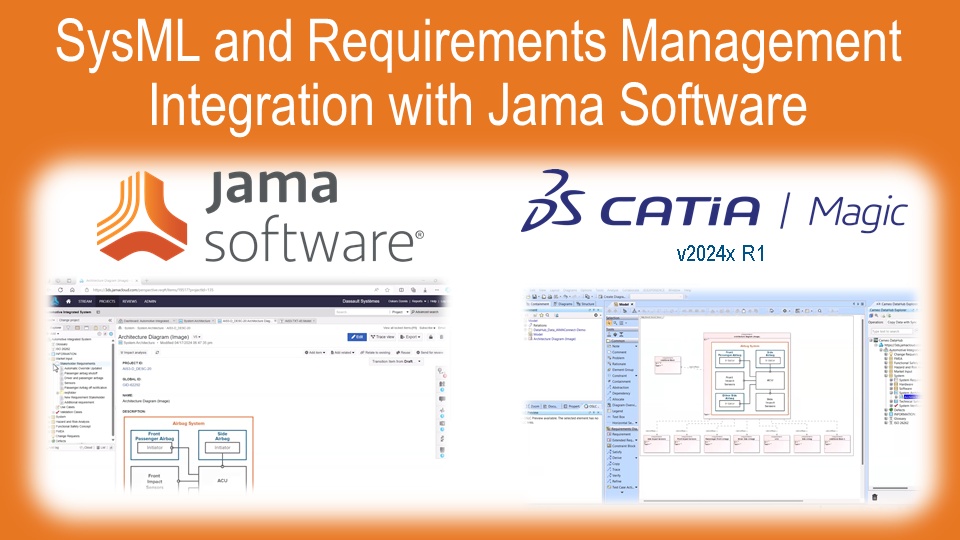Collapse Jama explorer with double-chevron icon

click(x=110, y=320)
